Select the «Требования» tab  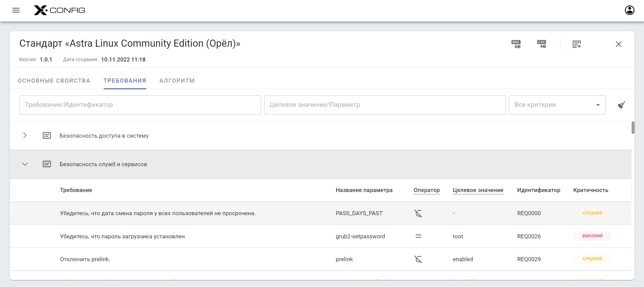[x=125, y=81]
